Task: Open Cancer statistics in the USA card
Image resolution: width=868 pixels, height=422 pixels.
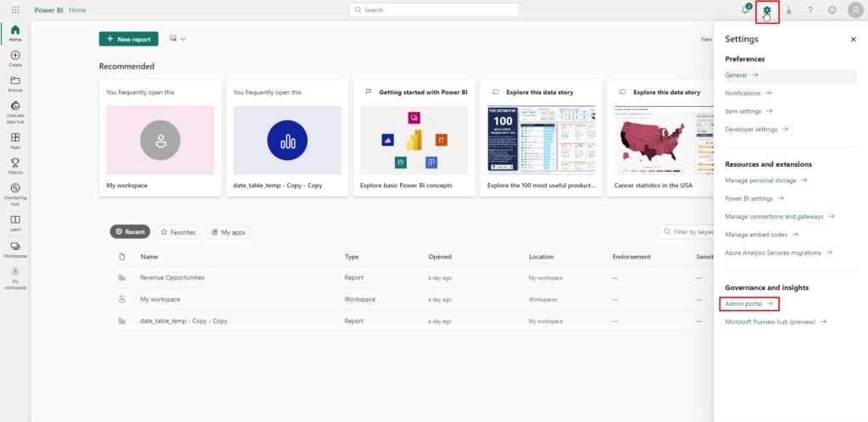Action: (660, 138)
